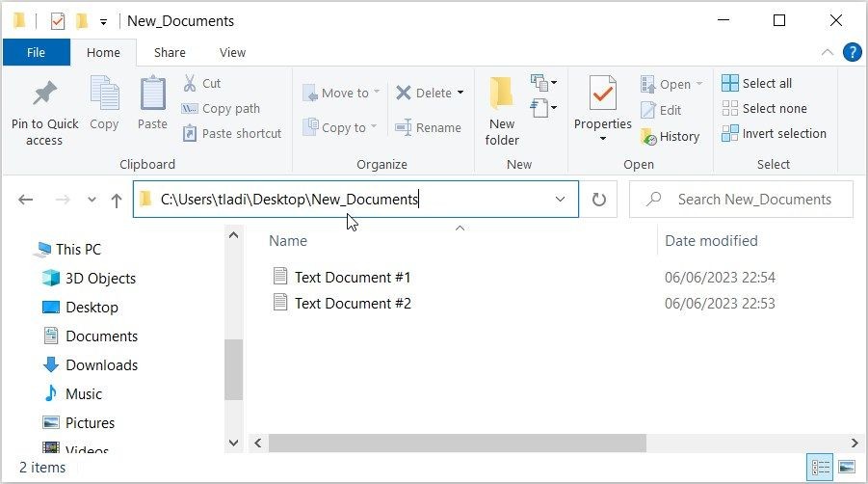Click the Rename button
This screenshot has height=484, width=868.
[x=428, y=128]
